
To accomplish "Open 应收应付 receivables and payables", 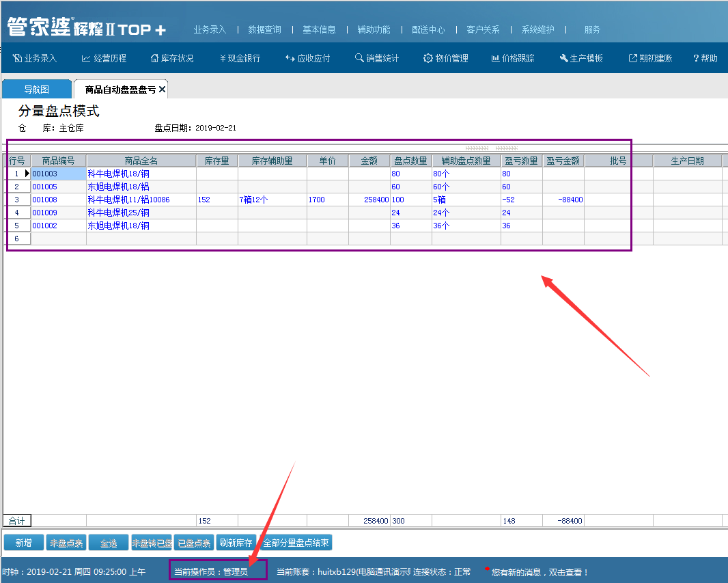I will coord(307,59).
